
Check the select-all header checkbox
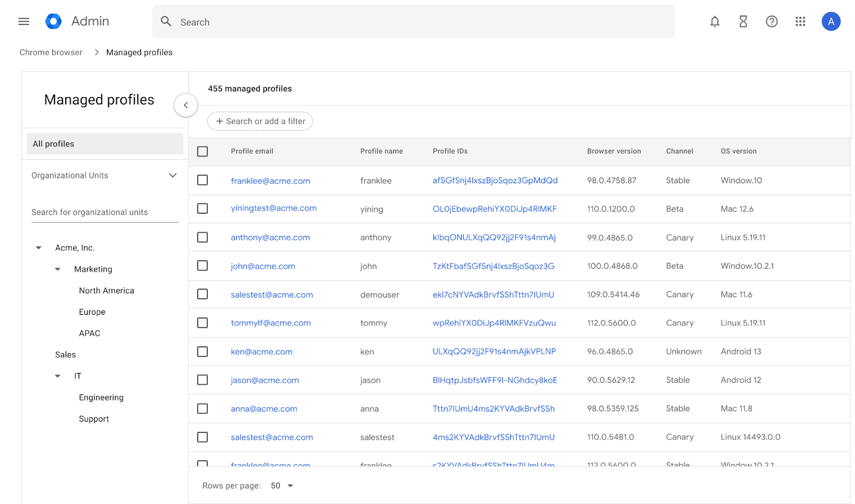click(x=203, y=151)
